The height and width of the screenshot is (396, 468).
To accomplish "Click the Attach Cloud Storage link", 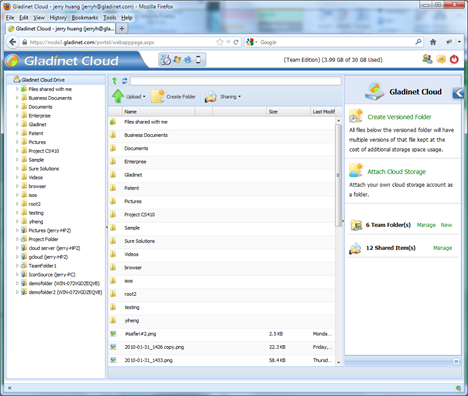I will 397,172.
